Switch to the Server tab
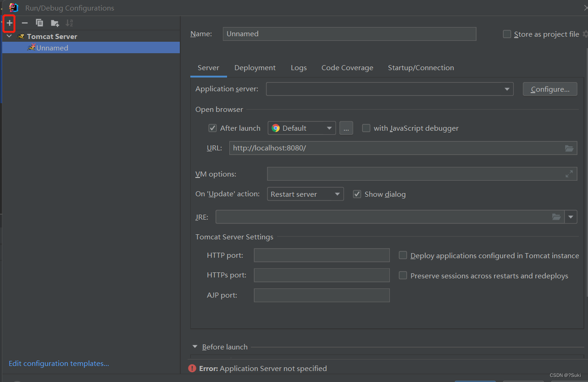588x382 pixels. 208,67
